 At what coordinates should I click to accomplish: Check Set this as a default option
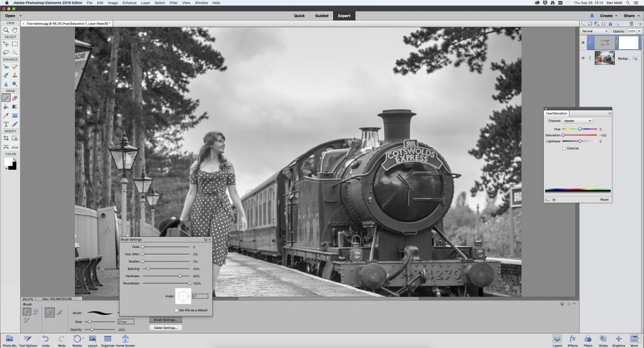click(176, 310)
